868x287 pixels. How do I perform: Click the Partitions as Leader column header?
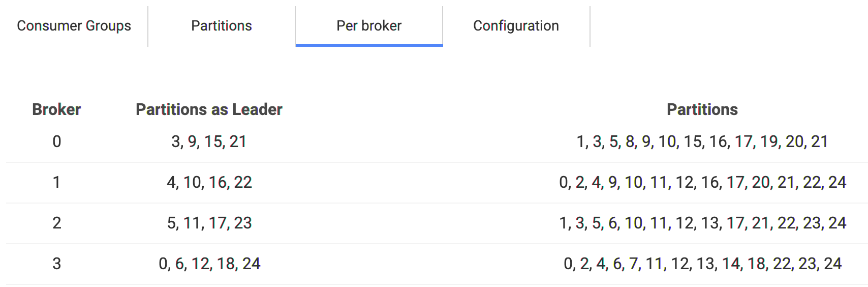point(209,109)
